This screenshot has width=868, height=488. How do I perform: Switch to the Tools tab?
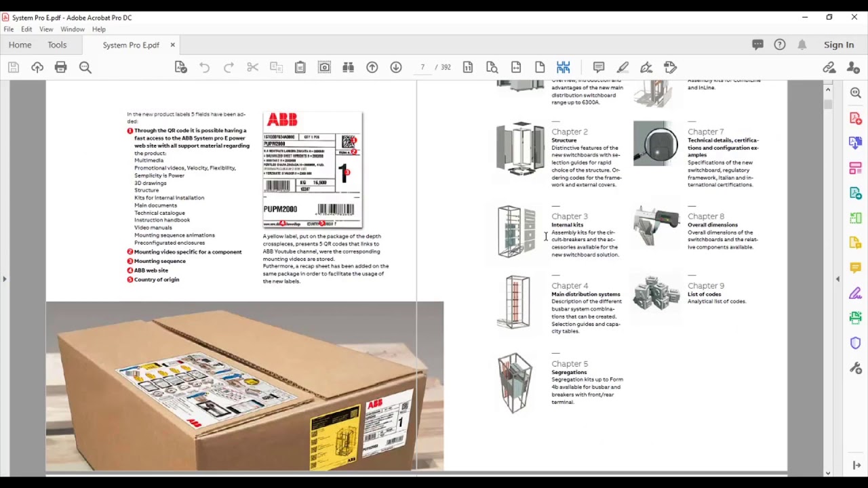(57, 45)
